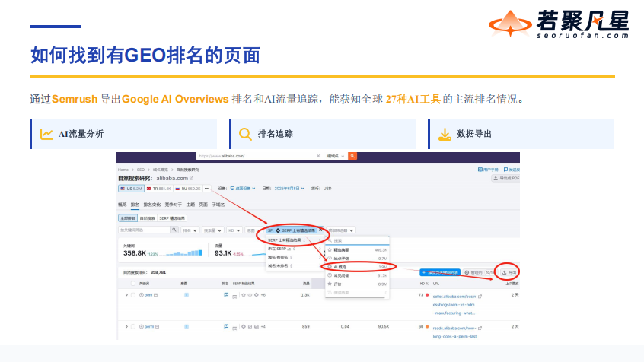The width and height of the screenshot is (644, 362).
Task: Click the 导出 export button
Action: click(x=509, y=272)
